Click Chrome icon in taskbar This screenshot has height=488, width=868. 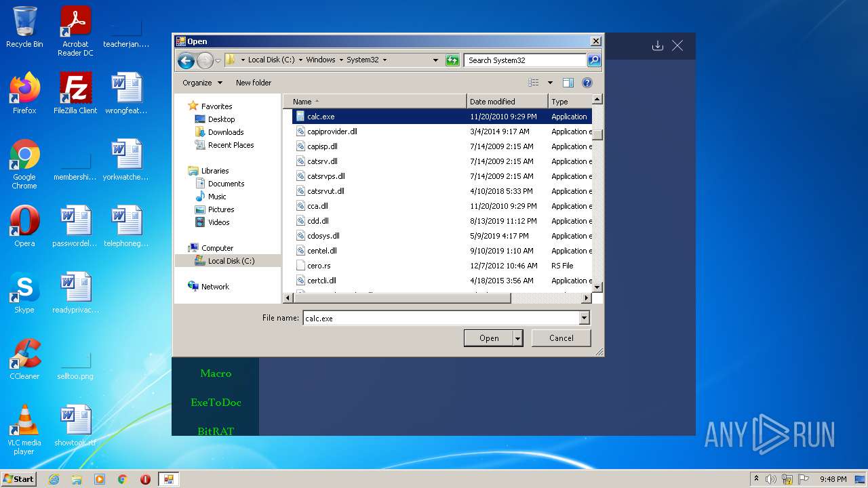(x=123, y=479)
